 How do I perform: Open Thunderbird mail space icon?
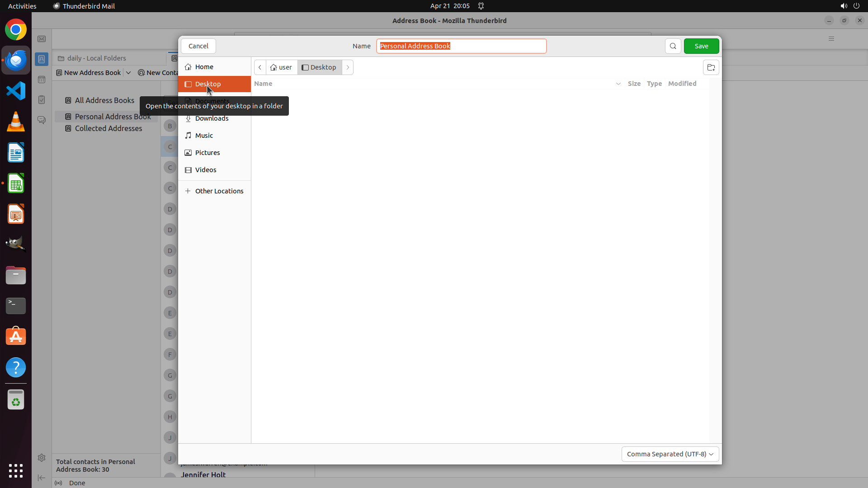point(42,39)
